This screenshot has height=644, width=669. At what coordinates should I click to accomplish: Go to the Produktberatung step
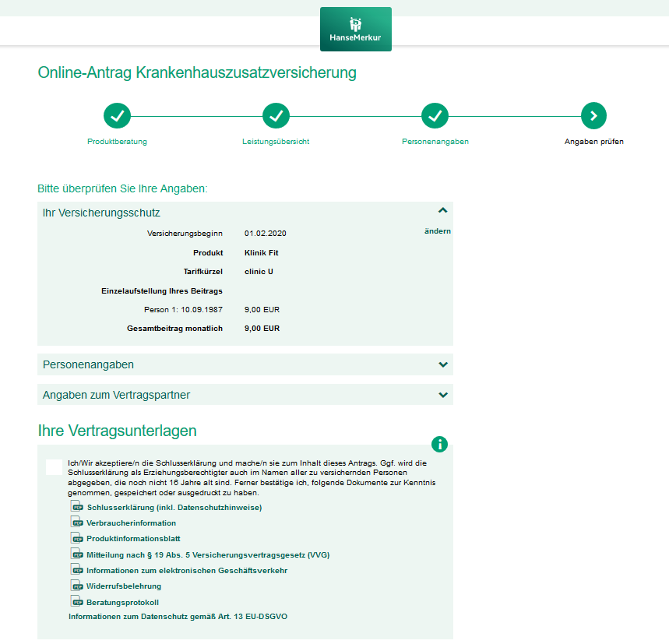point(117,116)
